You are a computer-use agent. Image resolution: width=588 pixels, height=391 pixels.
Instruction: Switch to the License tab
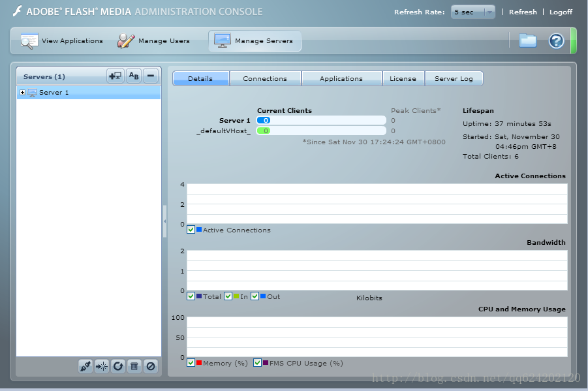pyautogui.click(x=403, y=78)
